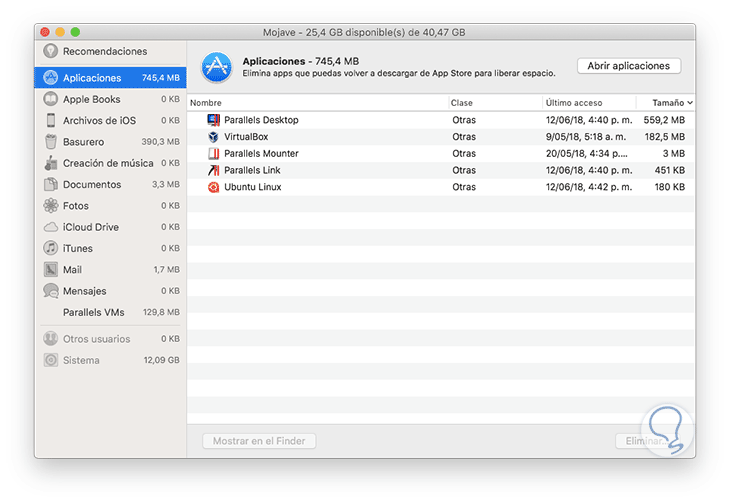Toggle sort order on Tamaño column
Screen dimensions: 730x503
(671, 103)
